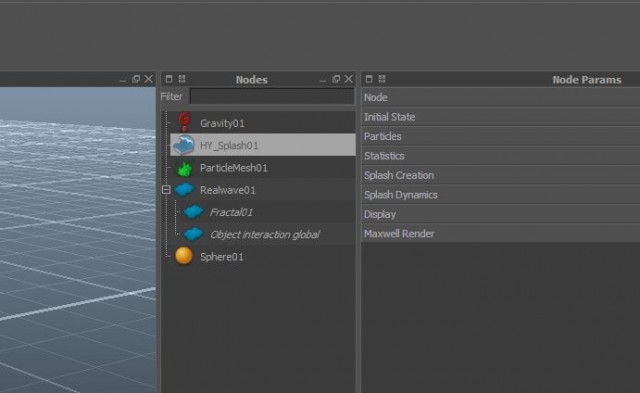Open the Maxwell Render section
Screen dimensions: 640x393
(500, 233)
